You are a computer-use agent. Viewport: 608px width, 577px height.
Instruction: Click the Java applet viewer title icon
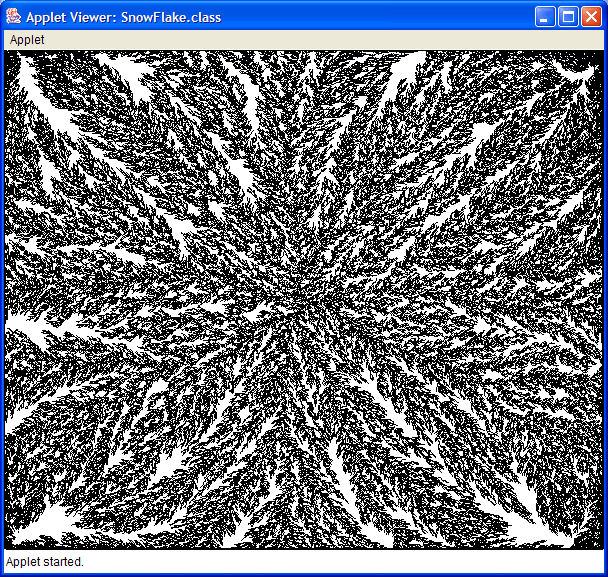14,17
